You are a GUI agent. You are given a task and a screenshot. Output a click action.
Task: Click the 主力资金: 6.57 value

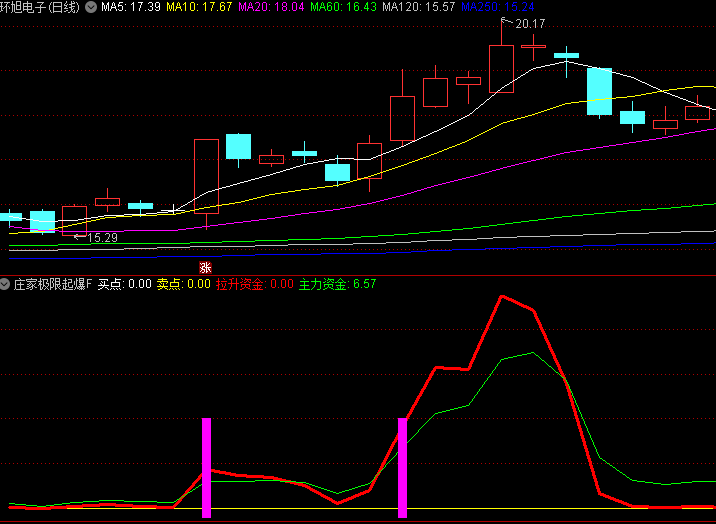pyautogui.click(x=337, y=284)
